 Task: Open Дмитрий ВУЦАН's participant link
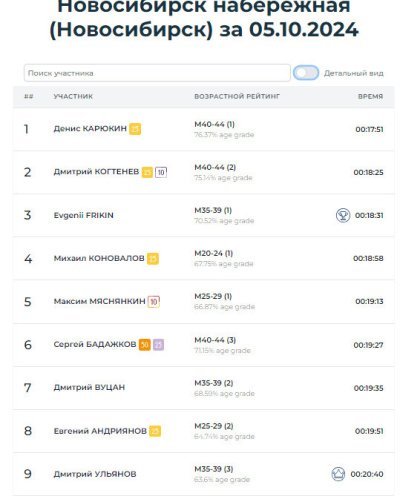[x=89, y=387]
